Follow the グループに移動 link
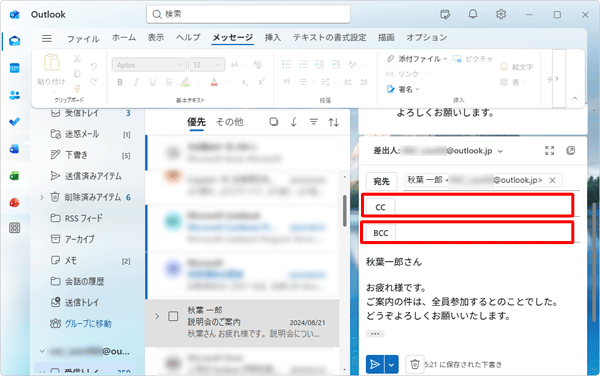Image resolution: width=600 pixels, height=376 pixels. pyautogui.click(x=88, y=324)
